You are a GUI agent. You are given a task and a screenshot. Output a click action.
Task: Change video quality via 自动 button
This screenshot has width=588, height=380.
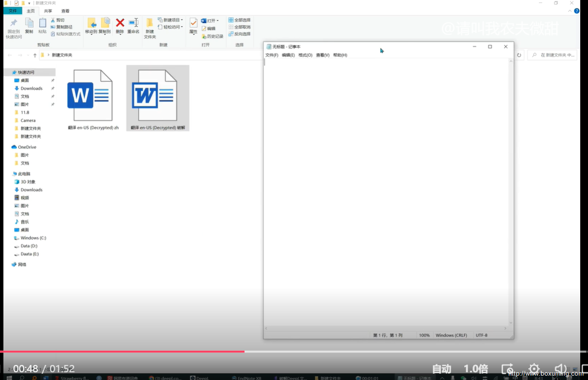(x=441, y=369)
